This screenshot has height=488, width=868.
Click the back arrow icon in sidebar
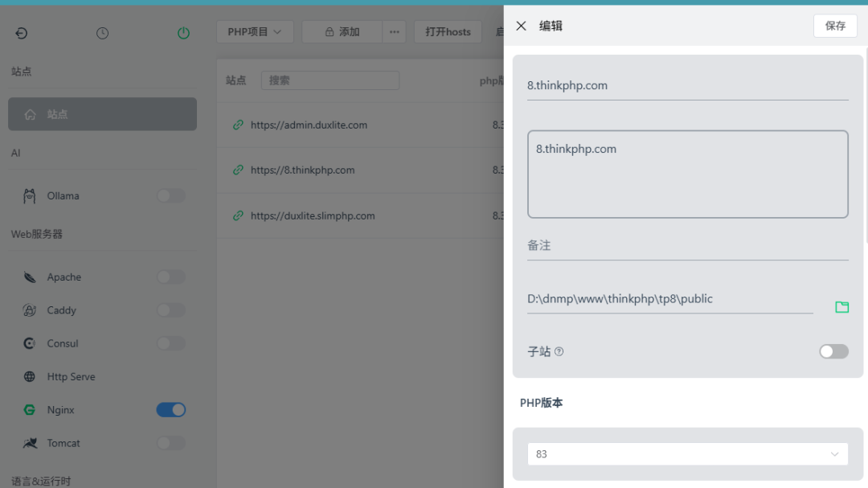[21, 33]
